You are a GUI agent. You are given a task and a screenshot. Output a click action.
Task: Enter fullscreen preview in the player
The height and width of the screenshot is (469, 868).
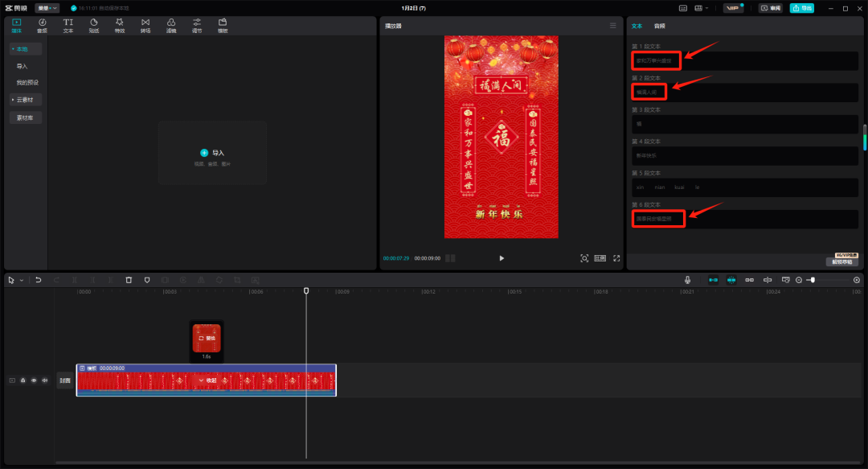coord(616,258)
